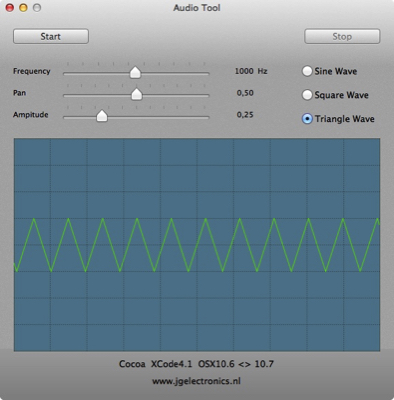Click the Start button
Viewport: 394px width, 400px height.
click(x=51, y=36)
